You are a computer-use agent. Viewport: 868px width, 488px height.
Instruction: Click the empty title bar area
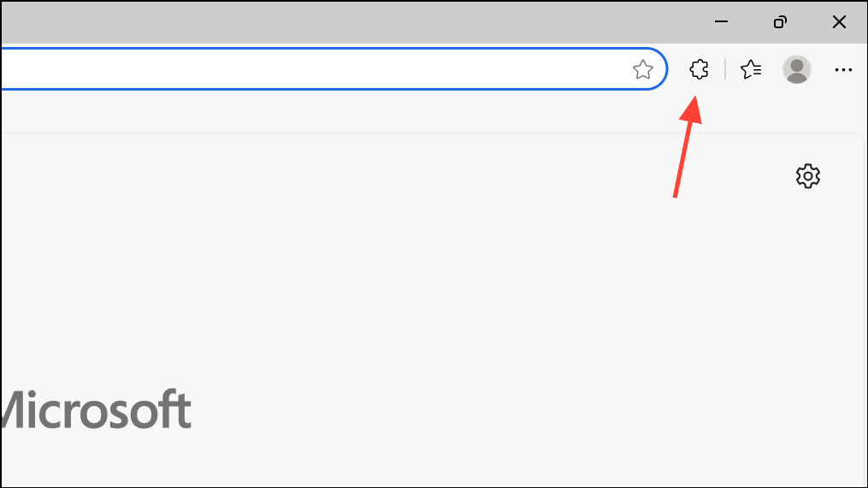342,22
